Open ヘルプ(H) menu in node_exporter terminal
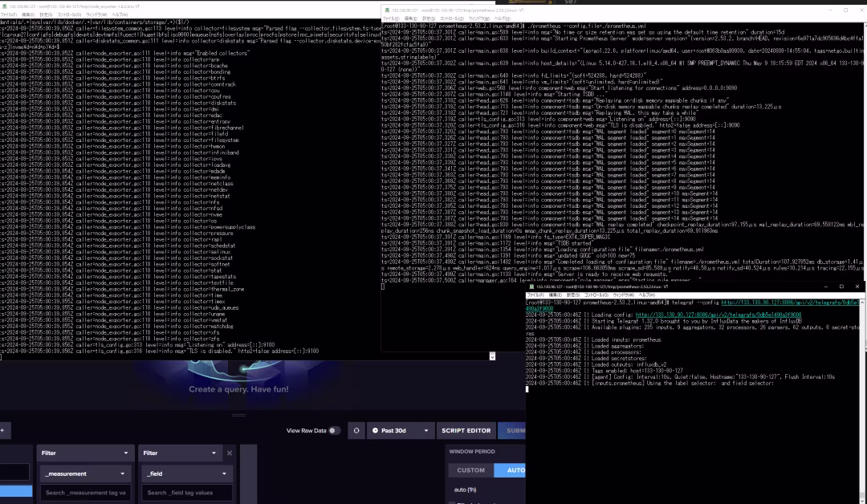 [120, 15]
